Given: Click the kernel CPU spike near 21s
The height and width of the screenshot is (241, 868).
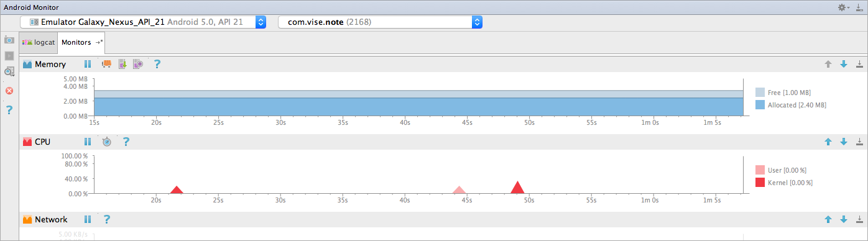Looking at the screenshot, I should point(177,190).
